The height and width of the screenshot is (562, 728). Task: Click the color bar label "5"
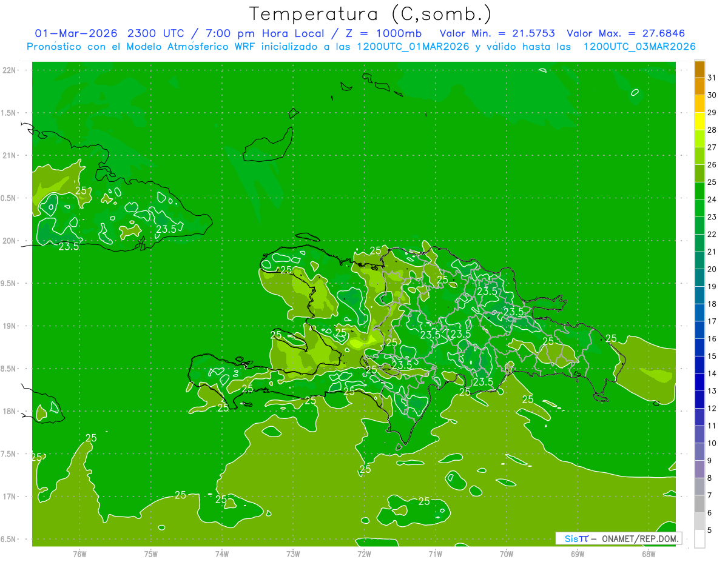(x=710, y=530)
